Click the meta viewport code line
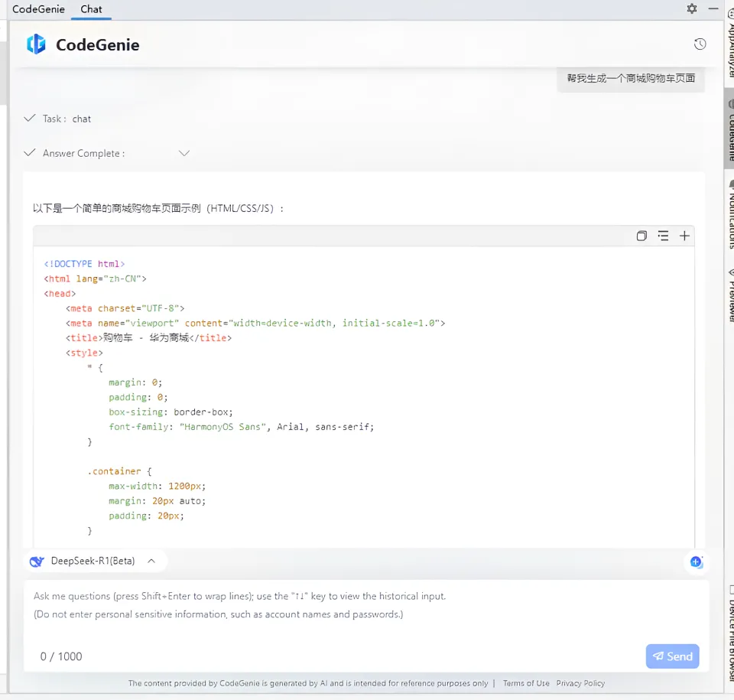This screenshot has width=734, height=700. click(255, 324)
